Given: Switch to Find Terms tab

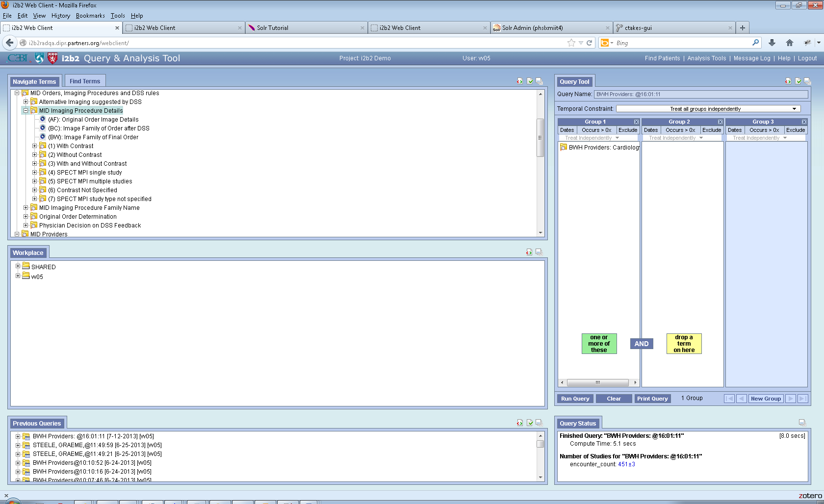Looking at the screenshot, I should pyautogui.click(x=85, y=81).
